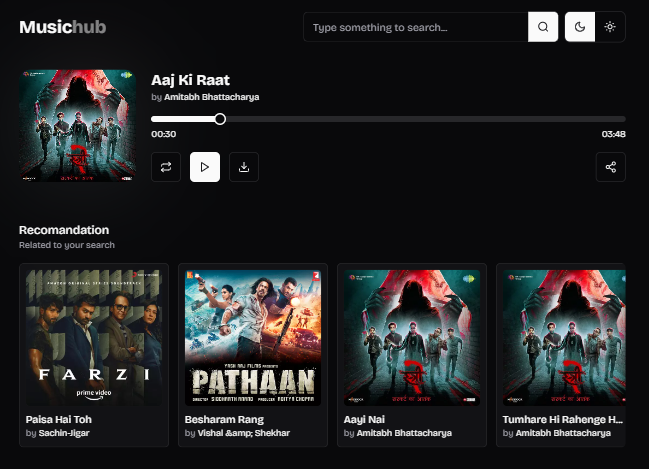The height and width of the screenshot is (469, 649).
Task: Click the progress slider handle
Action: pos(220,119)
